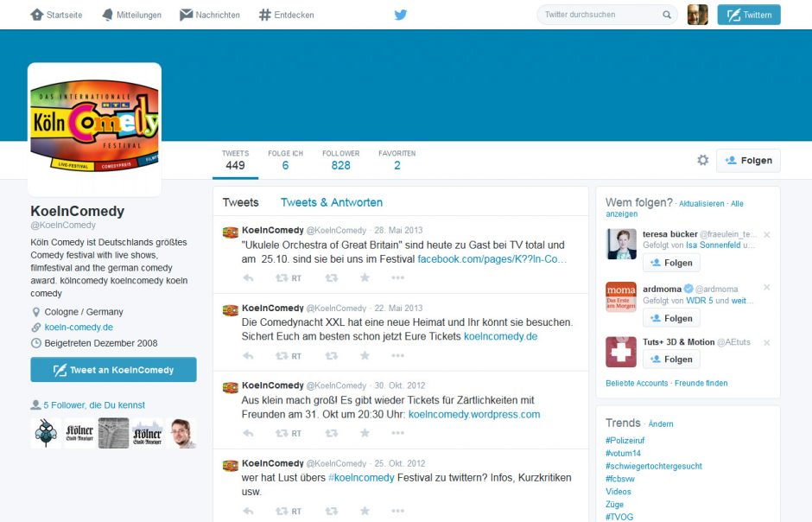Reply to the 22. Mai 2013 tweet
The height and width of the screenshot is (522, 812).
click(249, 356)
